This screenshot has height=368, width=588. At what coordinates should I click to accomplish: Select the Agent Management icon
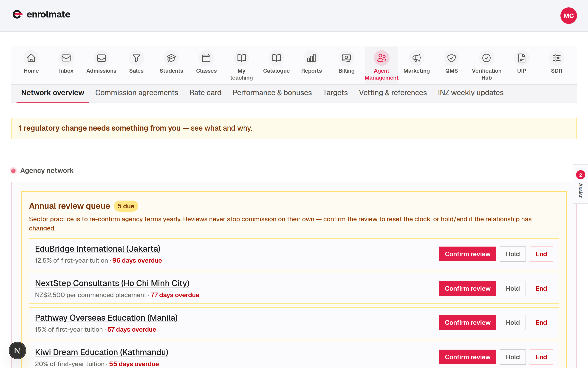[382, 58]
